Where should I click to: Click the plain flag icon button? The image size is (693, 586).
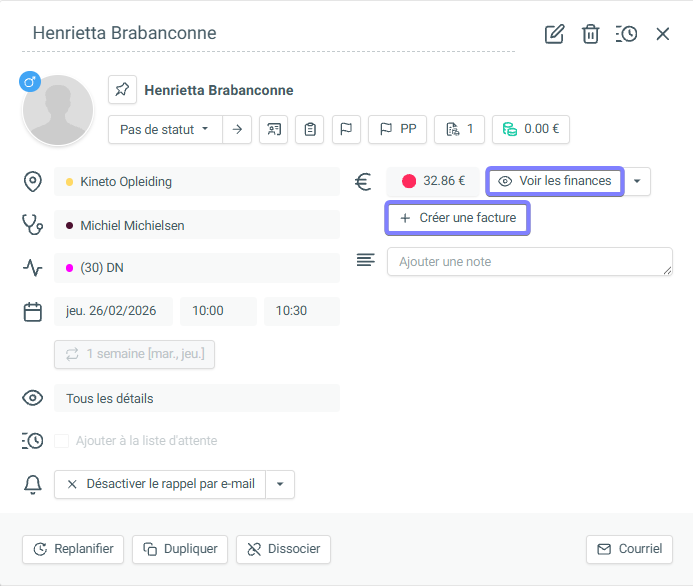coord(346,129)
